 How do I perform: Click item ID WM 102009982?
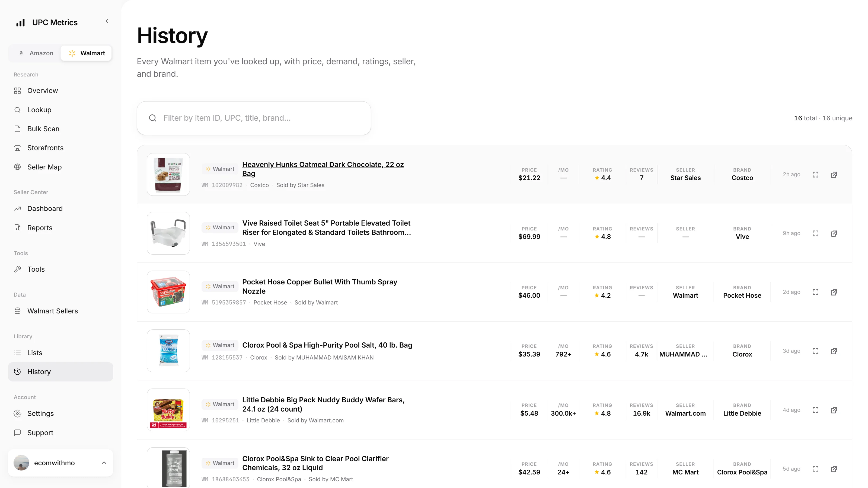(222, 185)
